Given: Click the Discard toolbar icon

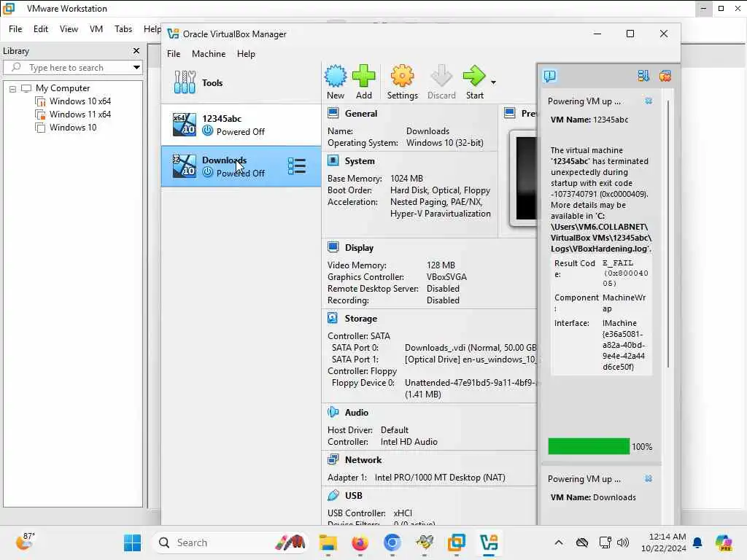Looking at the screenshot, I should click(x=441, y=82).
